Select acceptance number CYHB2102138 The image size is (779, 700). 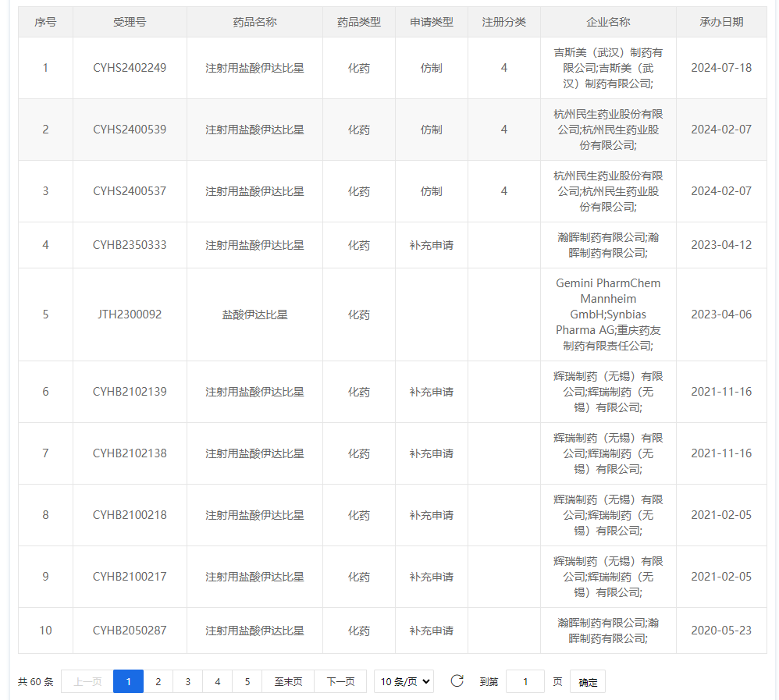pos(130,453)
